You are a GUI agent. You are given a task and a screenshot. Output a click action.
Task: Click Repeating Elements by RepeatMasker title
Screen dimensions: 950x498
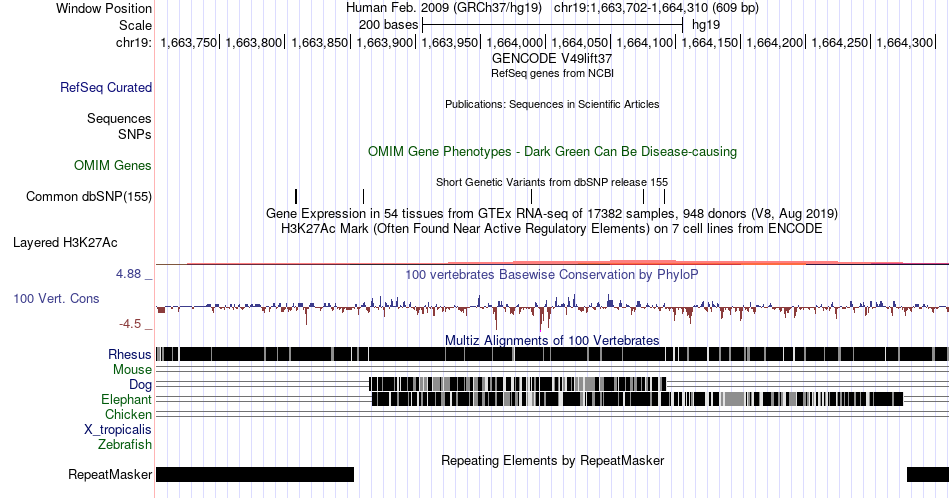[x=552, y=460]
